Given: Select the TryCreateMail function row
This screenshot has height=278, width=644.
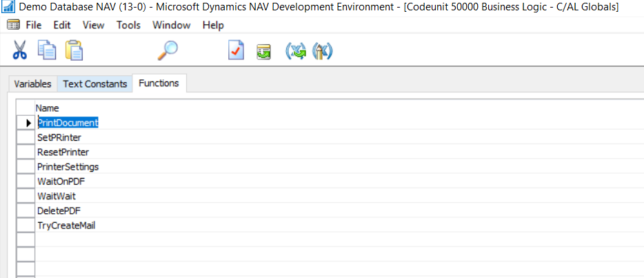Looking at the screenshot, I should (x=339, y=226).
